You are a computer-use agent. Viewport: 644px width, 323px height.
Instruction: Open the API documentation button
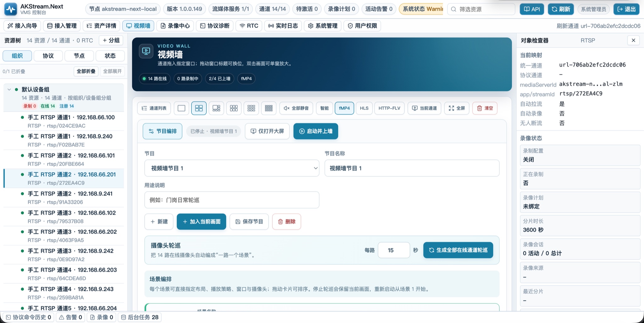point(532,9)
